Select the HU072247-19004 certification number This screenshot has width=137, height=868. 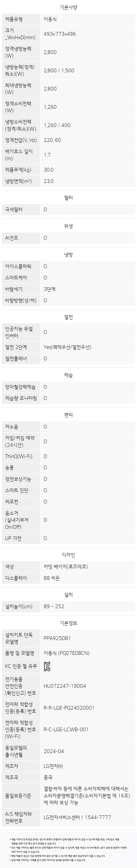[65, 686]
